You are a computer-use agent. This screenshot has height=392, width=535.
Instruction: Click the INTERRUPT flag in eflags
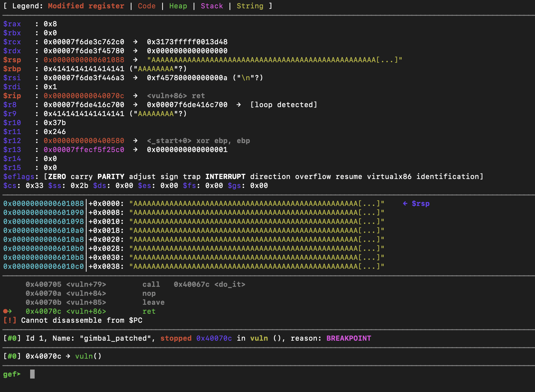coord(225,177)
